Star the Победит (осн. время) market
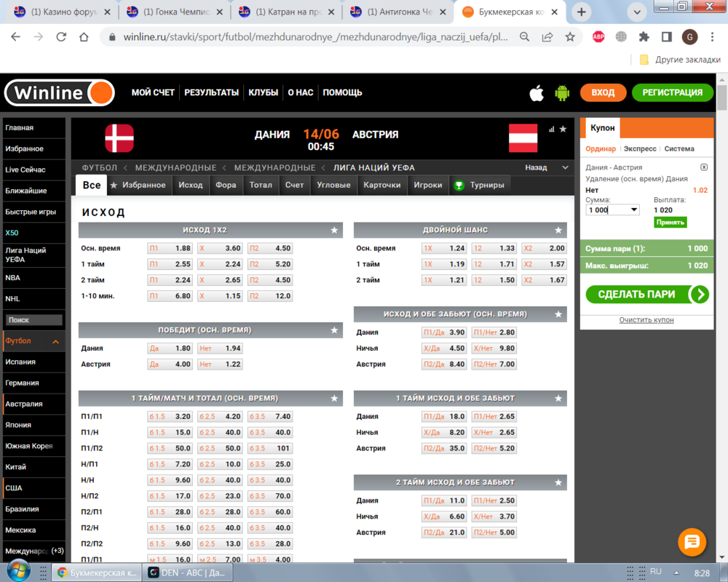728x582 pixels. [x=334, y=330]
